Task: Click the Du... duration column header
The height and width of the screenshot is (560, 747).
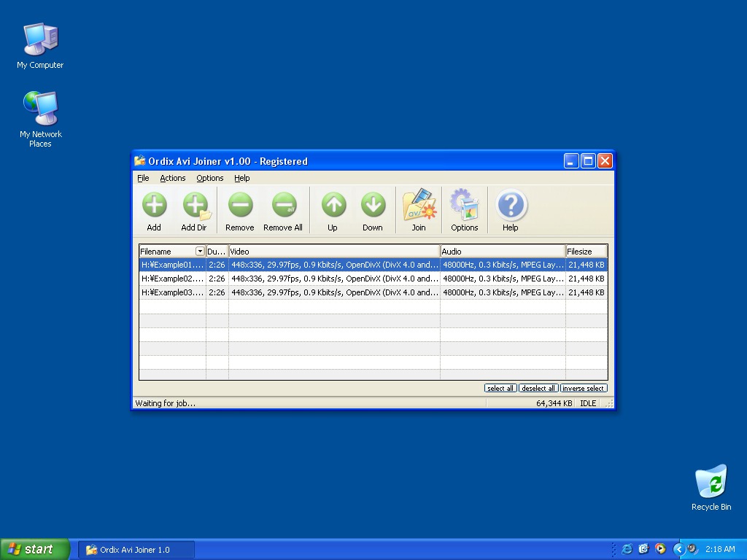Action: [217, 252]
